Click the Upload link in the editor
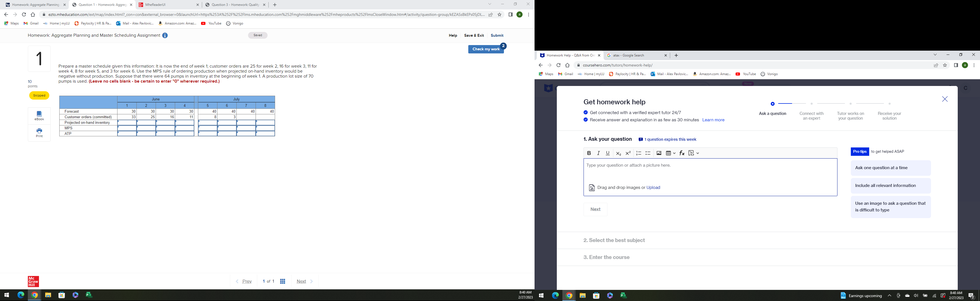This screenshot has height=301, width=980. click(653, 187)
